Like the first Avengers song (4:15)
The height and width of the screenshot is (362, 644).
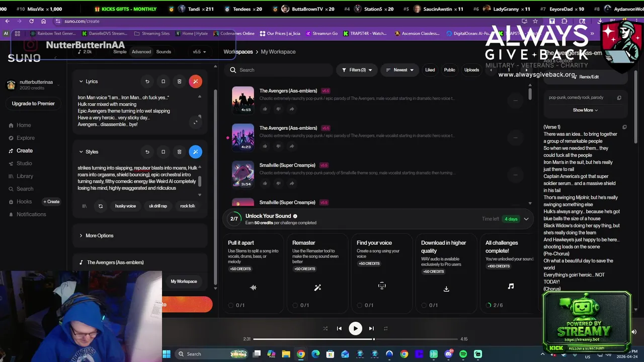pos(265,109)
